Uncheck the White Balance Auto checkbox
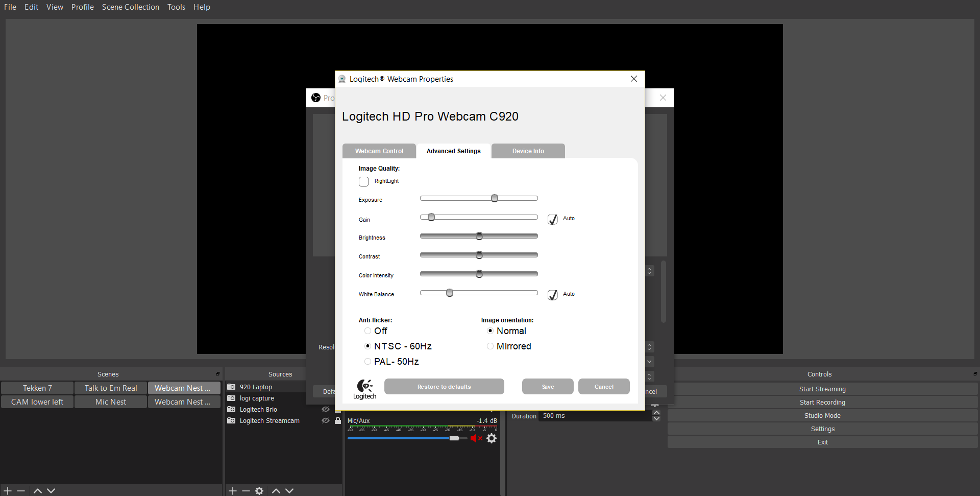The width and height of the screenshot is (980, 496). [553, 295]
